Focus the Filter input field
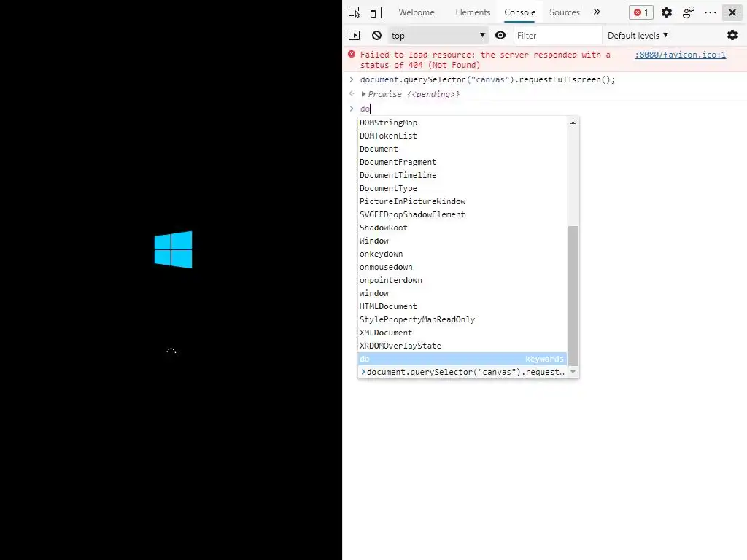Image resolution: width=747 pixels, height=560 pixels. (557, 36)
